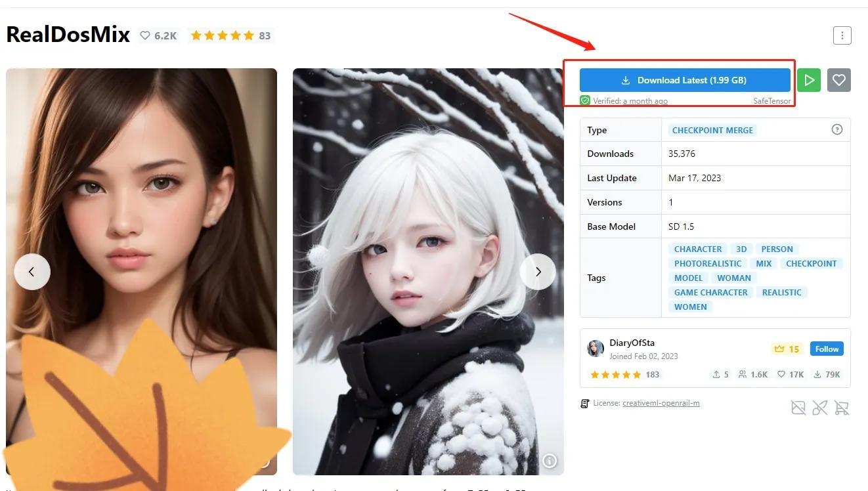This screenshot has width=868, height=491.
Task: Click the DiaryOfSta avatar picture
Action: coord(596,349)
